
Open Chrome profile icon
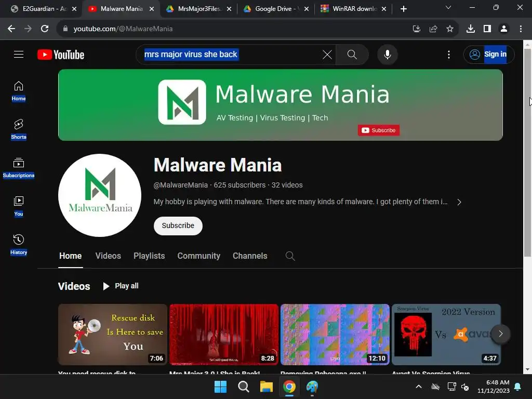click(x=504, y=29)
